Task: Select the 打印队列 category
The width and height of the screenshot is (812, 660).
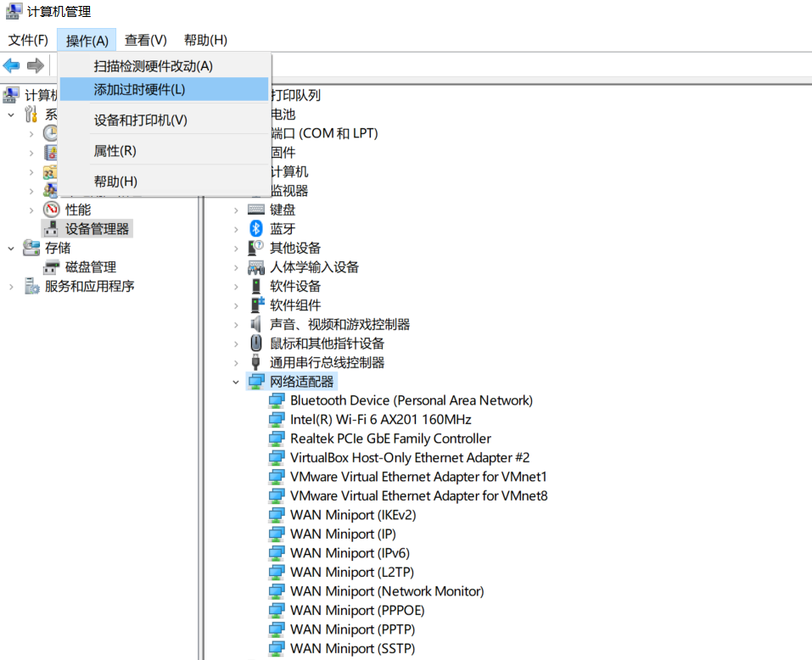Action: (295, 95)
